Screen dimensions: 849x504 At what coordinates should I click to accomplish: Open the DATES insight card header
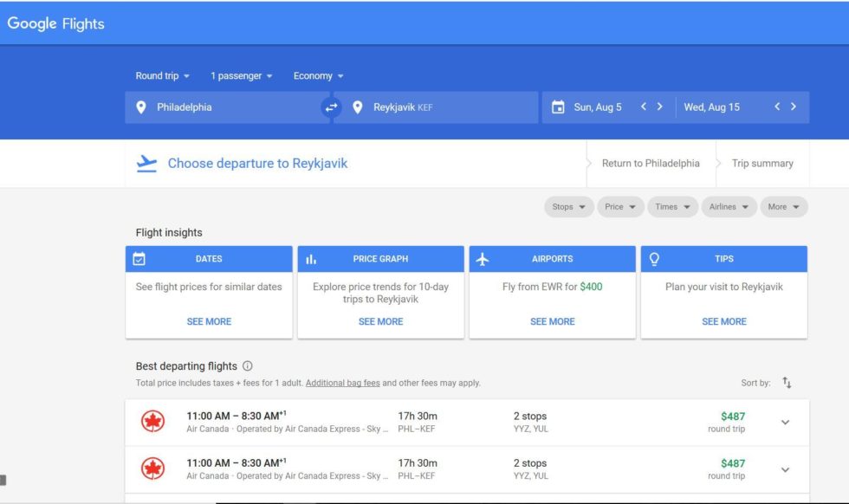tap(209, 259)
